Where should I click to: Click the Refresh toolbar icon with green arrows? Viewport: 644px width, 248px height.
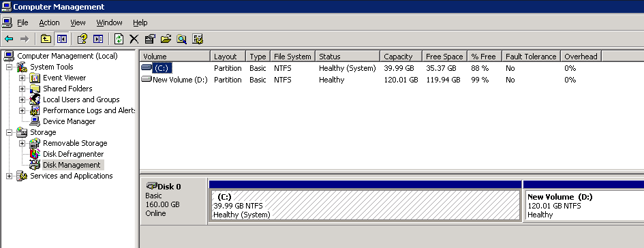click(x=119, y=39)
